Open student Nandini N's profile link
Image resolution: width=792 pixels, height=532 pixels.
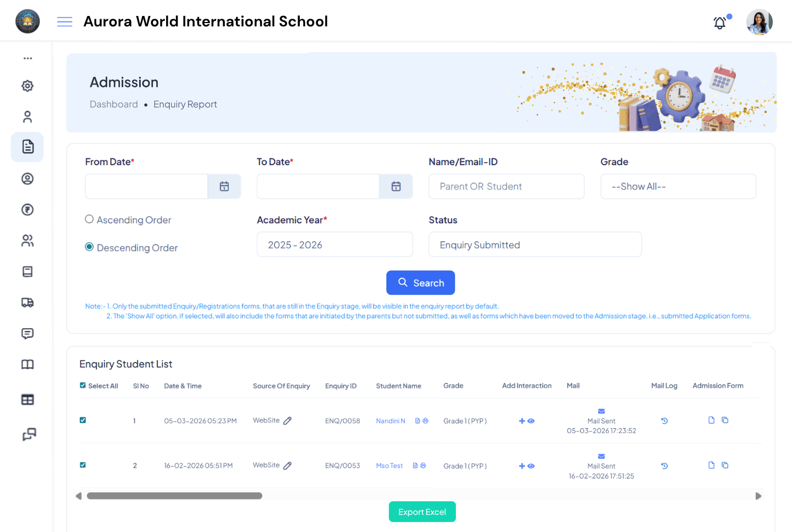pos(391,420)
